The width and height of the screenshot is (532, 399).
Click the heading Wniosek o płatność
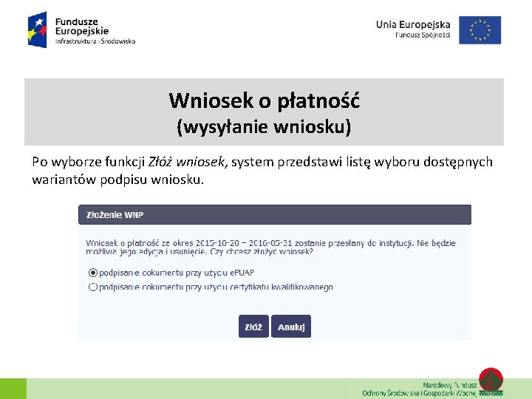[x=265, y=100]
